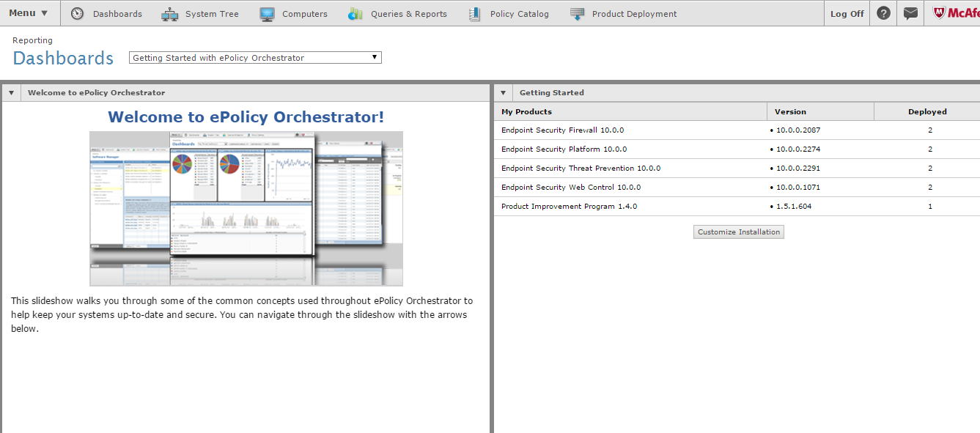Open the main Menu dropdown
This screenshot has height=433, width=980.
[29, 13]
